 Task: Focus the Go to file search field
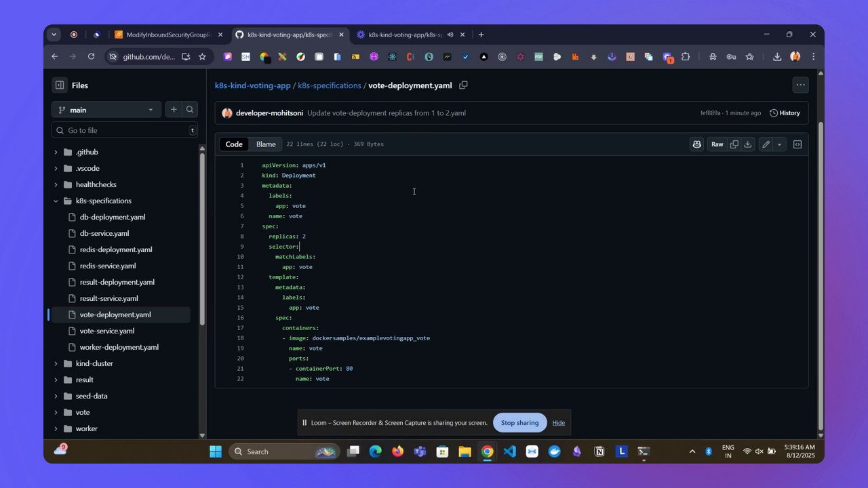coord(125,130)
